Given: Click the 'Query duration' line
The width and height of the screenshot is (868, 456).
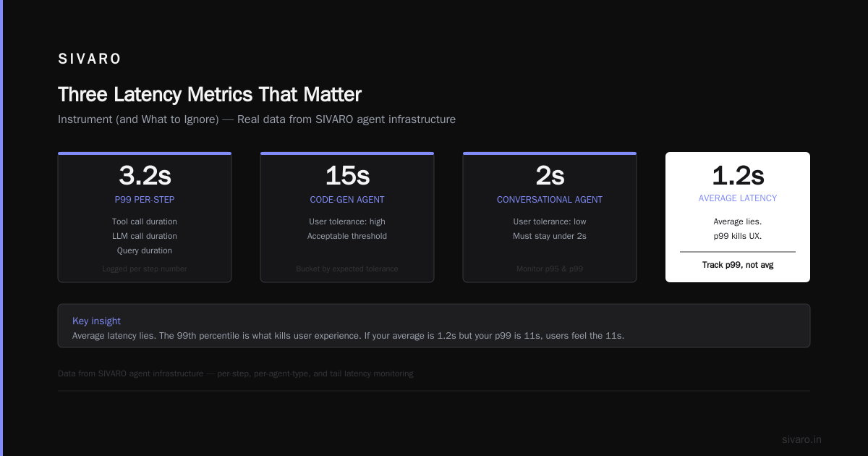Looking at the screenshot, I should pos(145,250).
